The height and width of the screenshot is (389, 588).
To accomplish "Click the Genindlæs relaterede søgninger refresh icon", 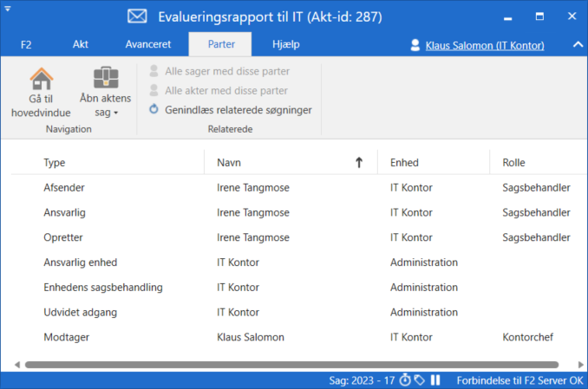I will [154, 110].
